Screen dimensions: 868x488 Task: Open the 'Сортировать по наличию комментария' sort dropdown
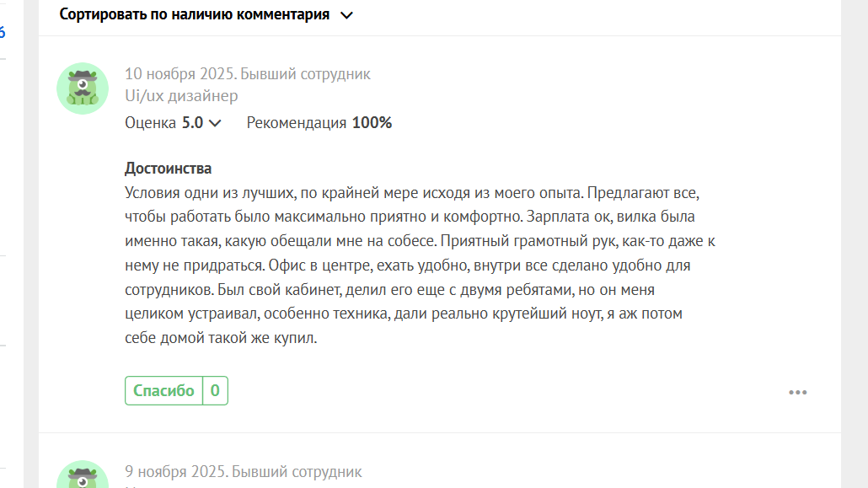tap(206, 14)
